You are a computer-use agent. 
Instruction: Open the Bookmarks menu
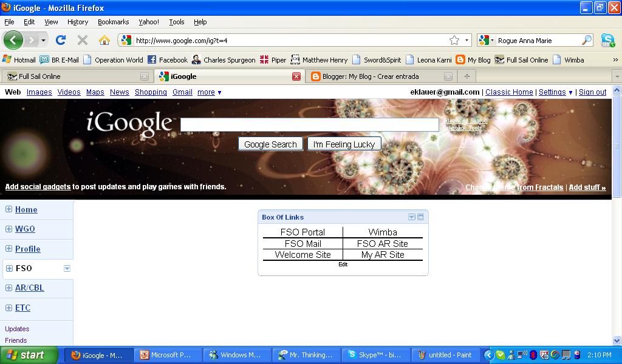114,22
